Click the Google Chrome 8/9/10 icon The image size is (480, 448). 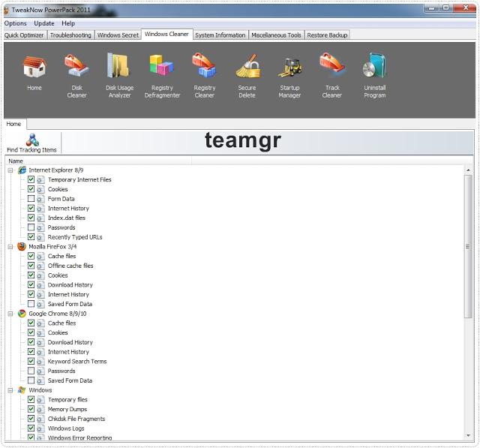tap(22, 314)
